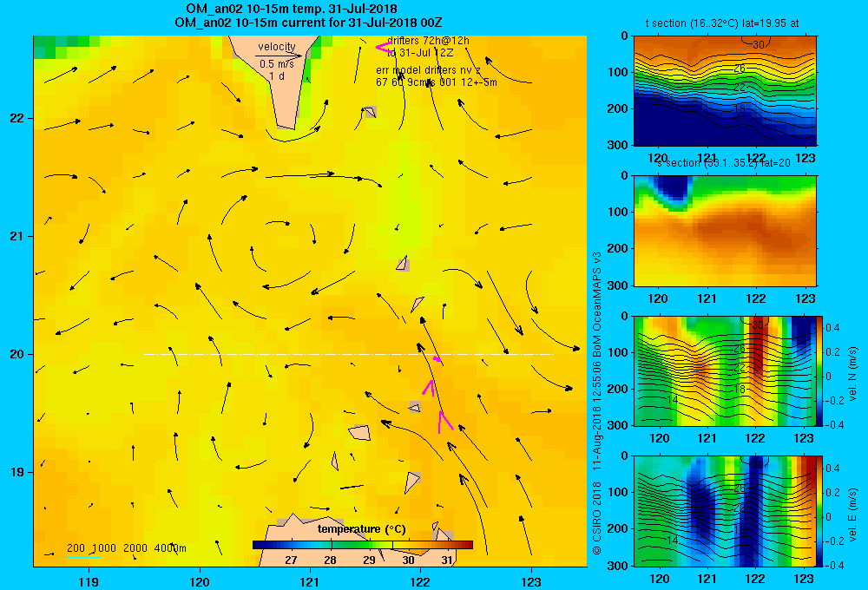The width and height of the screenshot is (868, 590).
Task: Click longitude label 120 under the main map
Action: (200, 581)
